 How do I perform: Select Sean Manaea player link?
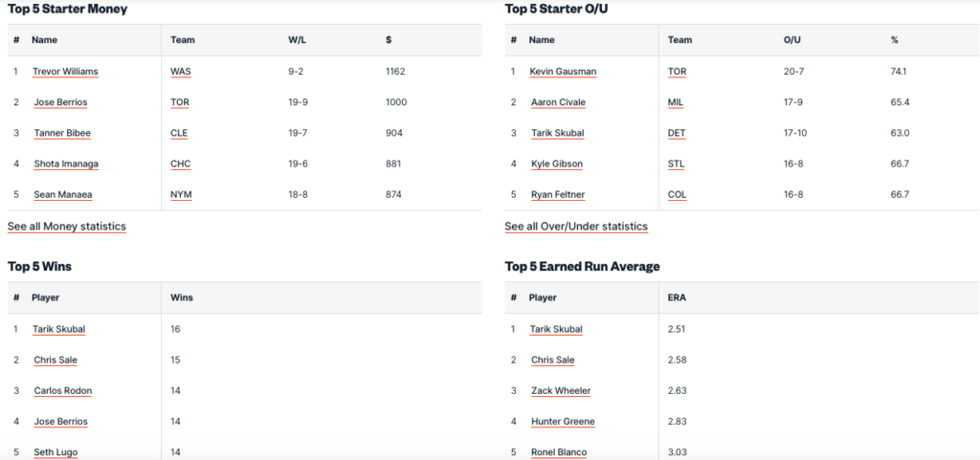point(62,194)
